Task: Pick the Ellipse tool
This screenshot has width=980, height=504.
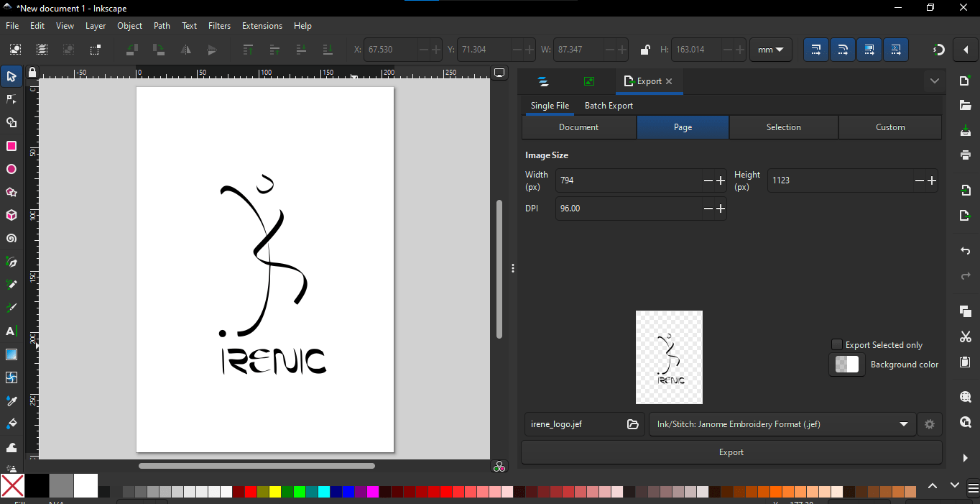Action: tap(11, 170)
